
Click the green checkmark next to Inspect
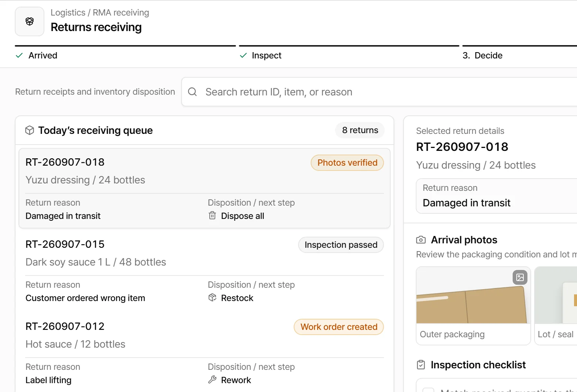click(x=243, y=55)
